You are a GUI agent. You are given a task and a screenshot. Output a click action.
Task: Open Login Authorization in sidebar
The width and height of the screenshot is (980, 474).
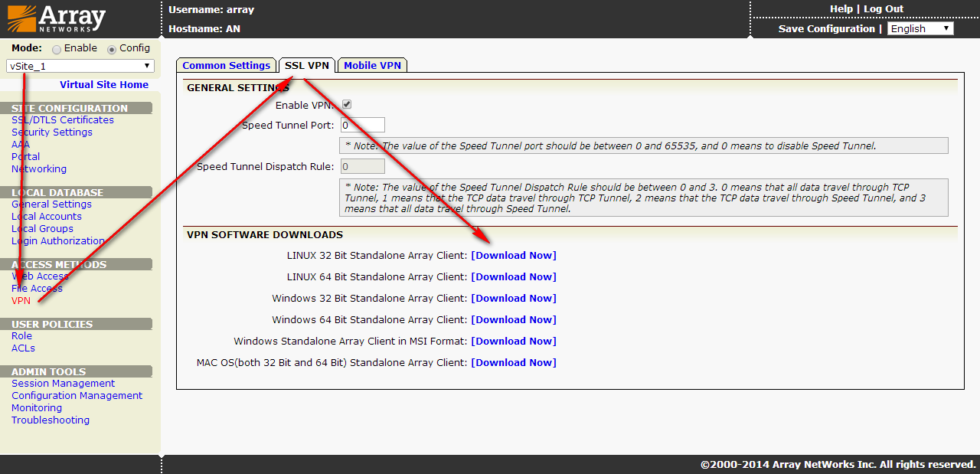pyautogui.click(x=58, y=240)
